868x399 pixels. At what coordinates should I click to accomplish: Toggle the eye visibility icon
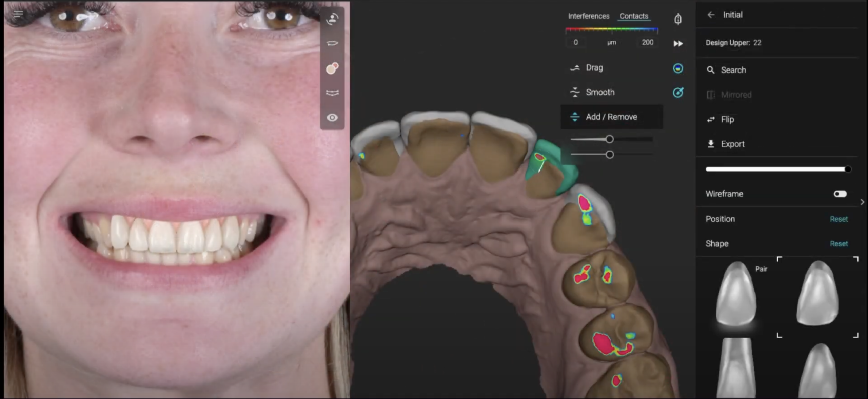pos(332,118)
